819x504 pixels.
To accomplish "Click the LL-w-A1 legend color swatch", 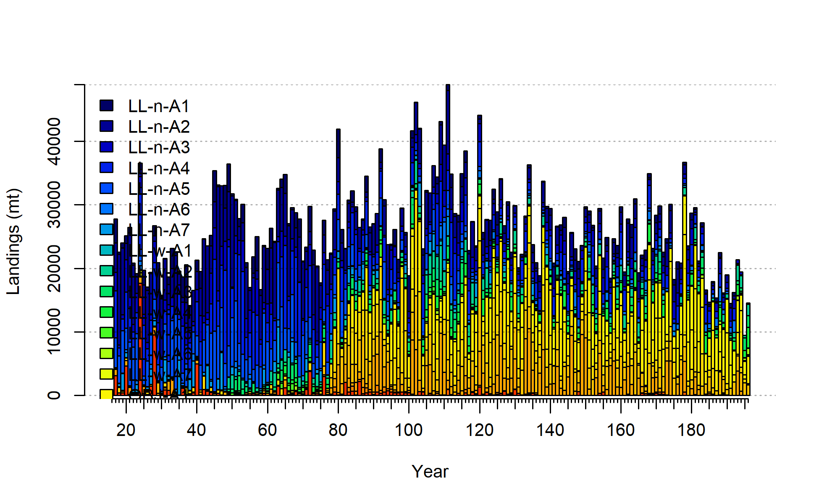I will click(x=106, y=250).
